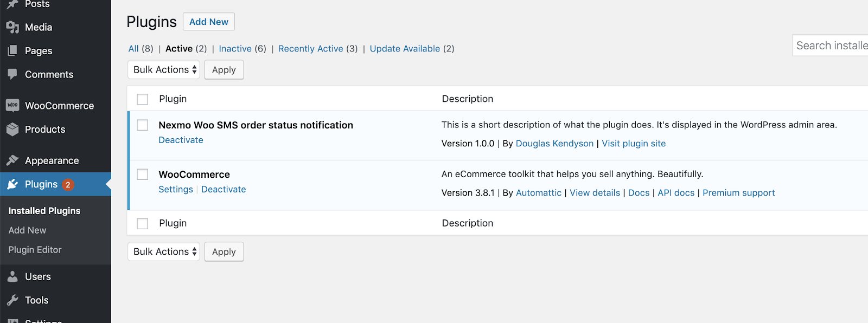Click the Posts pin icon in sidebar
Viewport: 868px width, 323px height.
click(12, 4)
